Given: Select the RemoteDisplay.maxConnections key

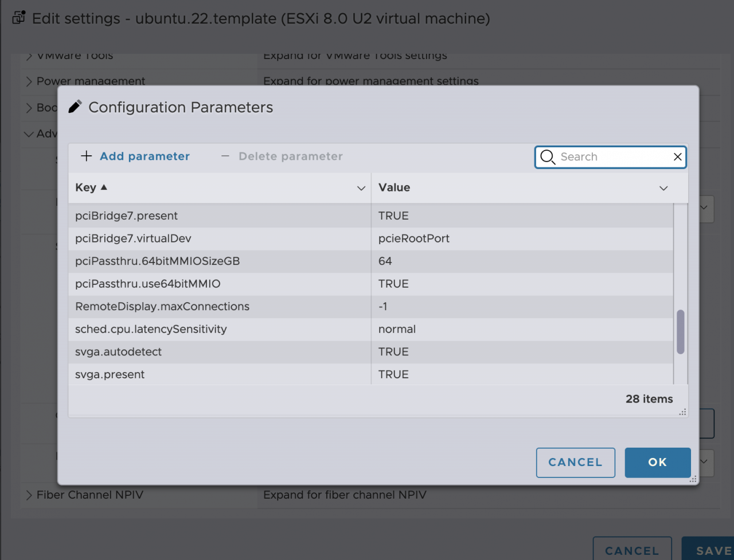Looking at the screenshot, I should [162, 306].
